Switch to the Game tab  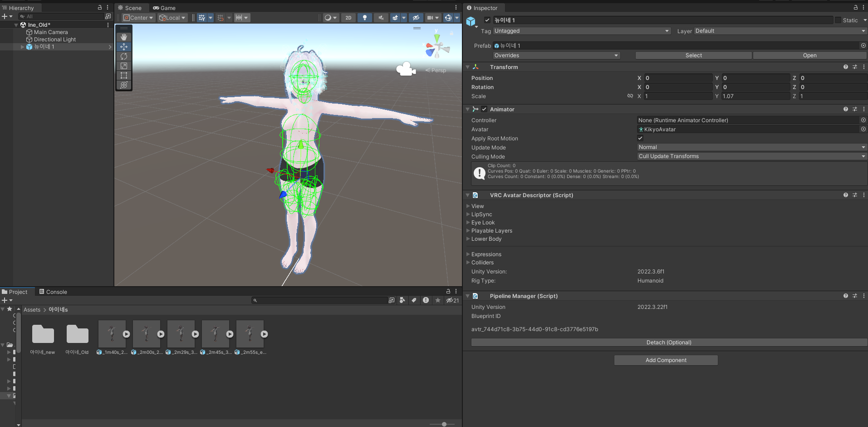pos(164,8)
